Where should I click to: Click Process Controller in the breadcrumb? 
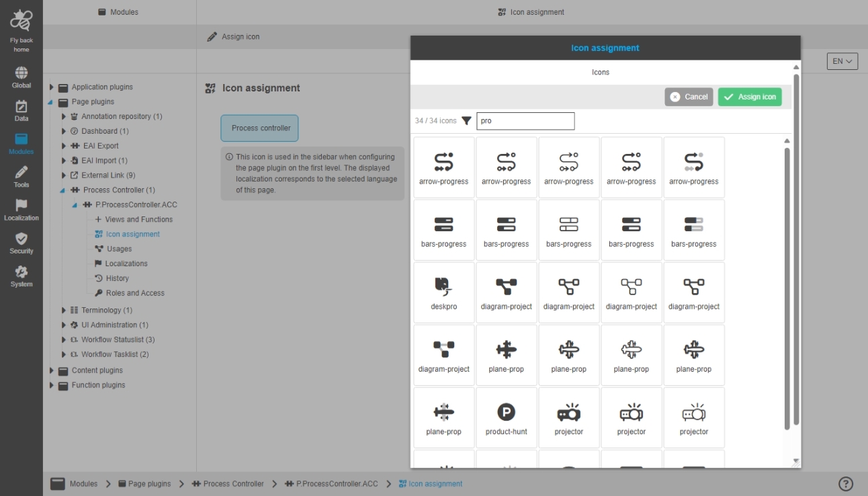pos(228,484)
